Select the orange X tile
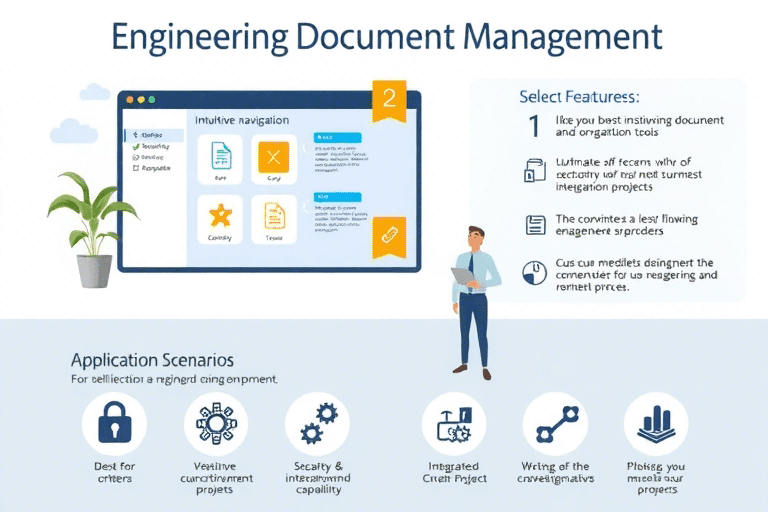 click(x=273, y=157)
